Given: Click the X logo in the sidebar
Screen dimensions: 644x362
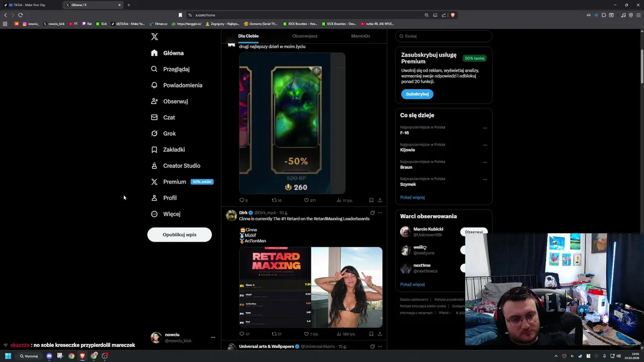Looking at the screenshot, I should click(154, 37).
